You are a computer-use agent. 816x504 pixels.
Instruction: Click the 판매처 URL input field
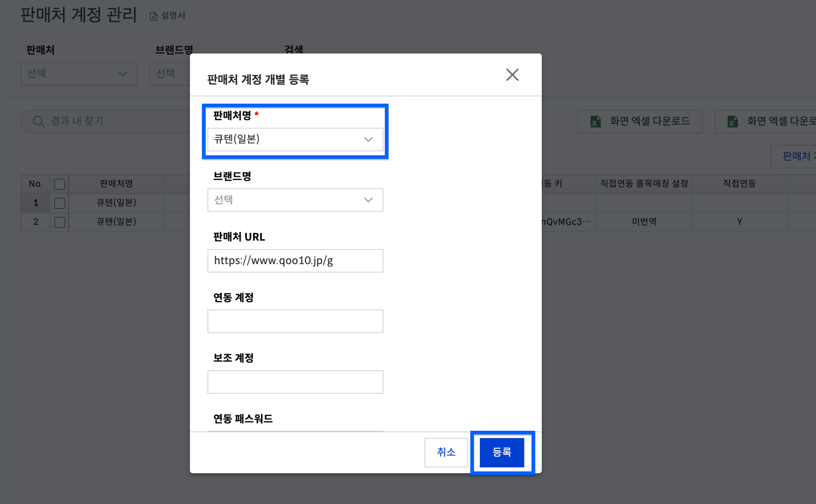click(x=295, y=261)
